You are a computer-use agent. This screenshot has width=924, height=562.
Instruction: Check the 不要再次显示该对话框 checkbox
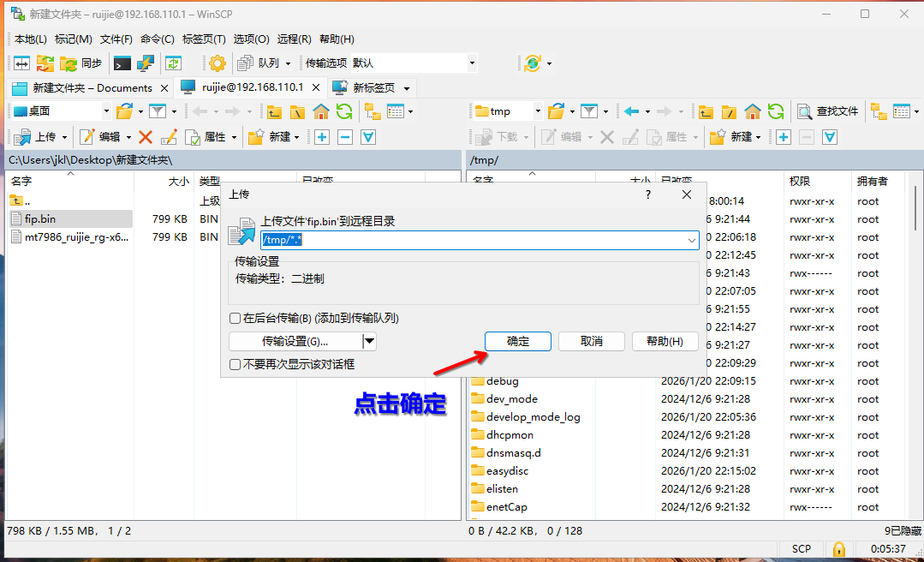coord(235,363)
